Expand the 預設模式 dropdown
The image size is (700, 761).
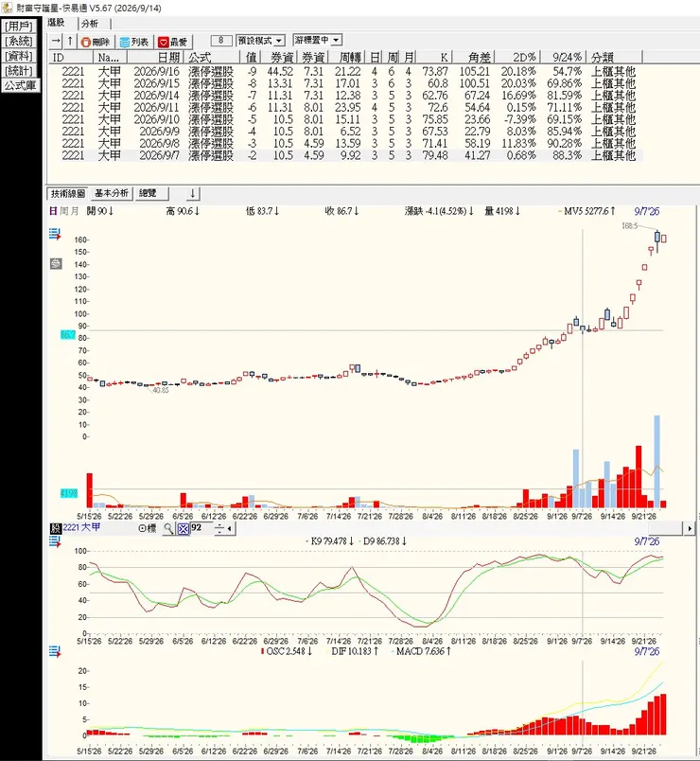260,41
